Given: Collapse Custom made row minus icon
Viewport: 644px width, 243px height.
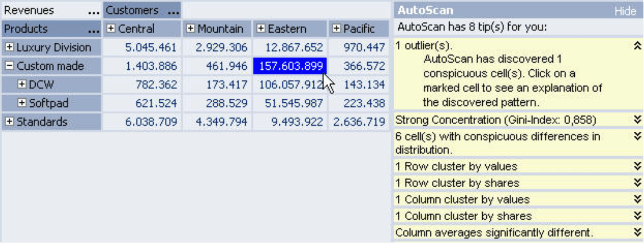Looking at the screenshot, I should 9,66.
